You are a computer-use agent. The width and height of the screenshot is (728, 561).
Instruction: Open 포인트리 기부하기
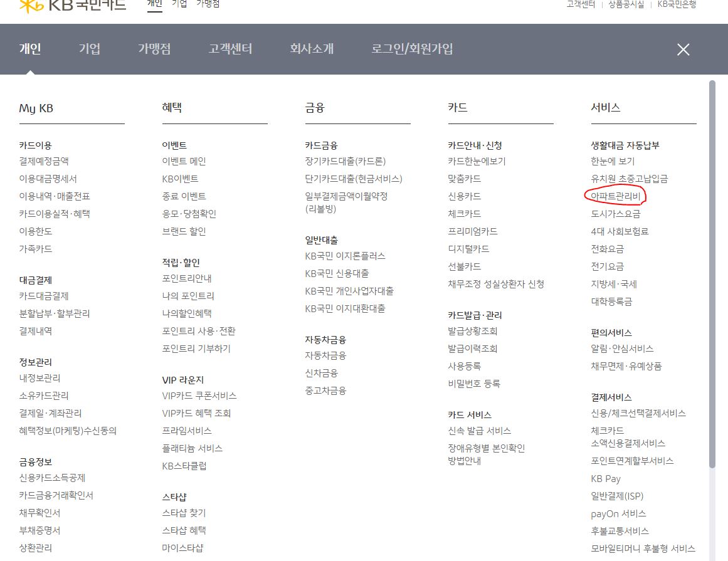pyautogui.click(x=196, y=349)
